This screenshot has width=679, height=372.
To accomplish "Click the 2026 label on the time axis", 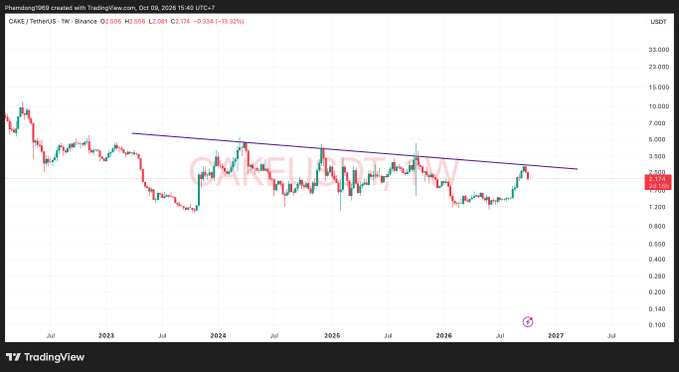I will pos(443,336).
